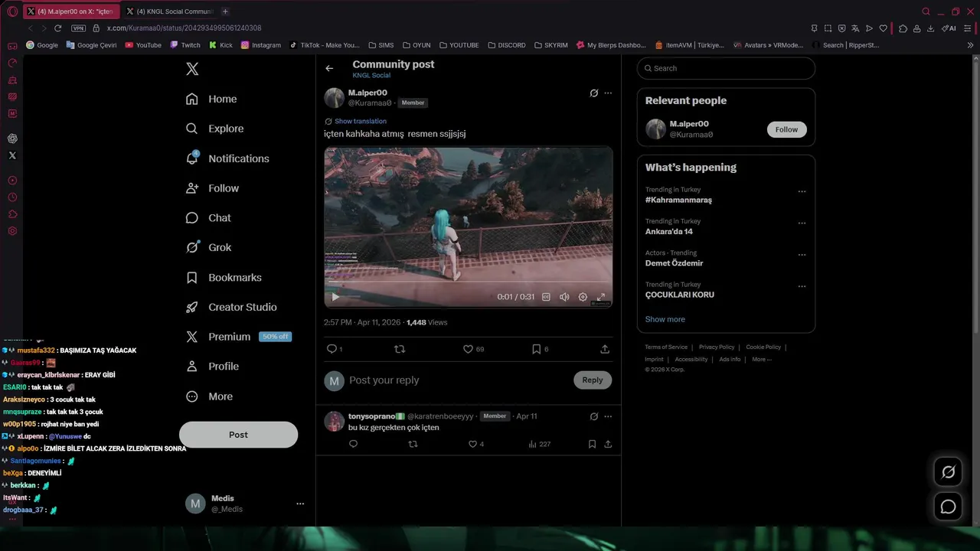Open options for #Kahramanmaraş trend
This screenshot has height=551, width=980.
(x=802, y=191)
